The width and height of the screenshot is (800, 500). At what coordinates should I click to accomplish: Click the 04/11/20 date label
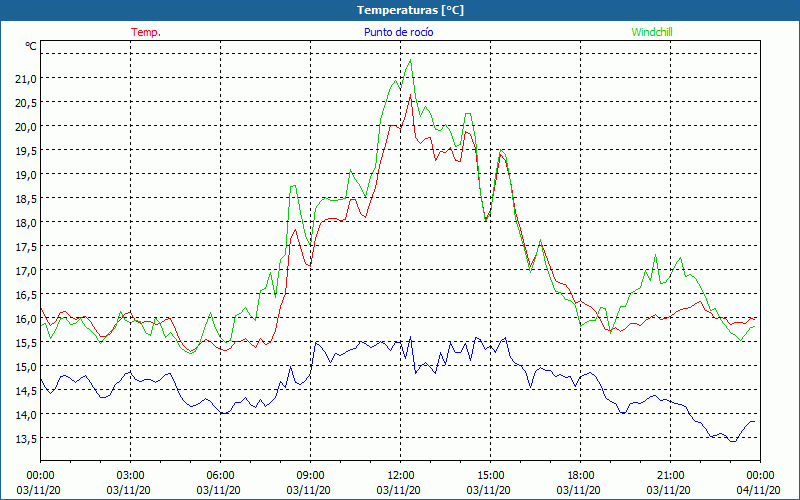(758, 490)
